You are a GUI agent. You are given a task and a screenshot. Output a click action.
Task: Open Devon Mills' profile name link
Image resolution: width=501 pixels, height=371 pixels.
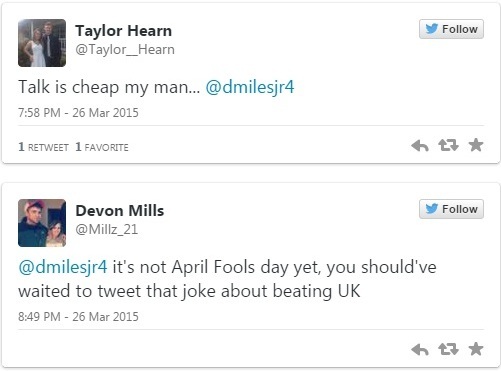click(x=120, y=211)
